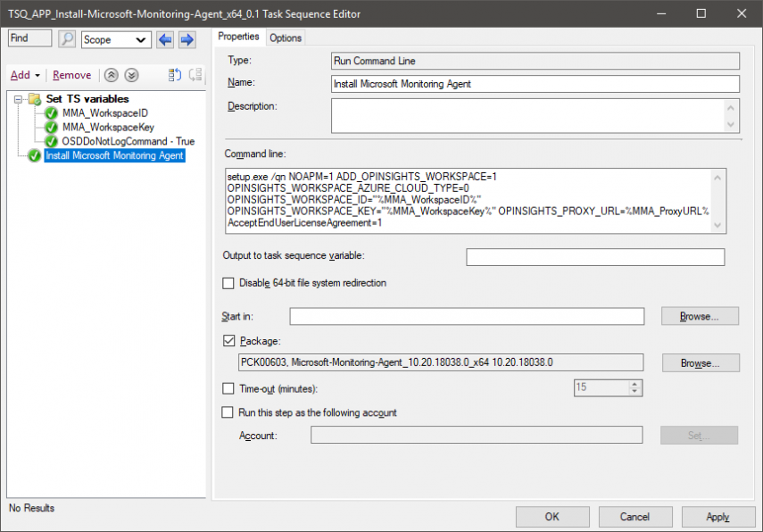Click the Output to task sequence variable field
Viewport: 763px width, 532px height.
pyautogui.click(x=594, y=257)
